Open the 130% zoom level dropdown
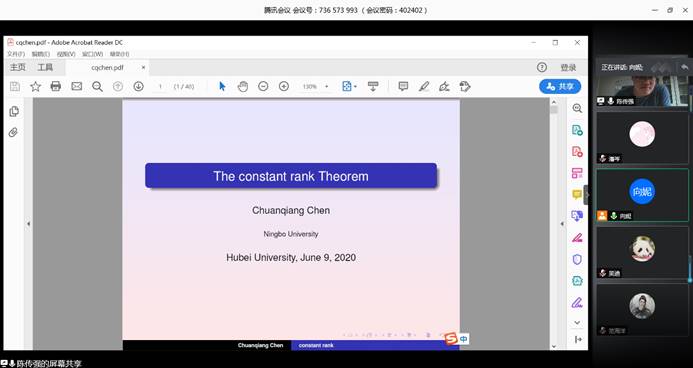The height and width of the screenshot is (368, 693). [315, 87]
